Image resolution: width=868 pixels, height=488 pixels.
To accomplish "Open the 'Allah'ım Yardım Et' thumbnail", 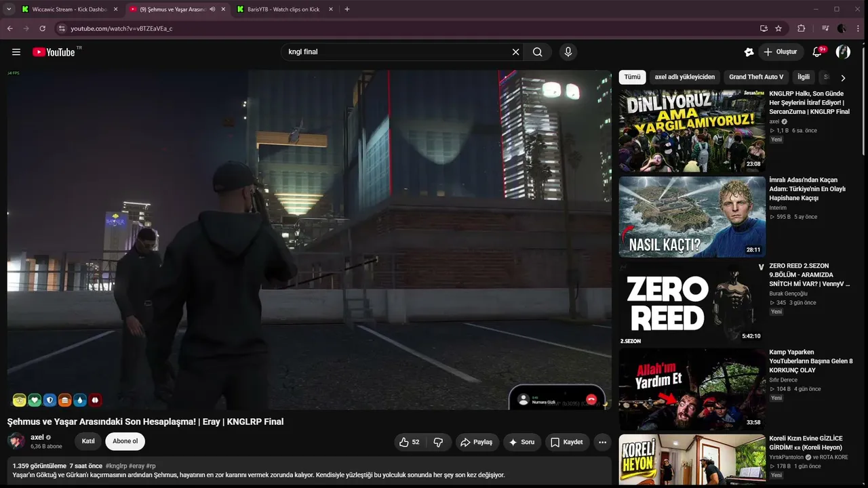I will (692, 389).
